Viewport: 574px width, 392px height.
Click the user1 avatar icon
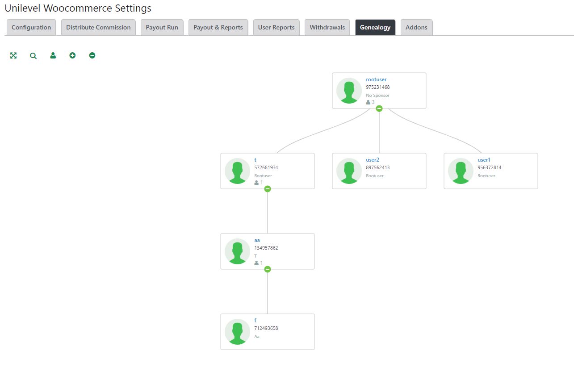[x=461, y=171]
